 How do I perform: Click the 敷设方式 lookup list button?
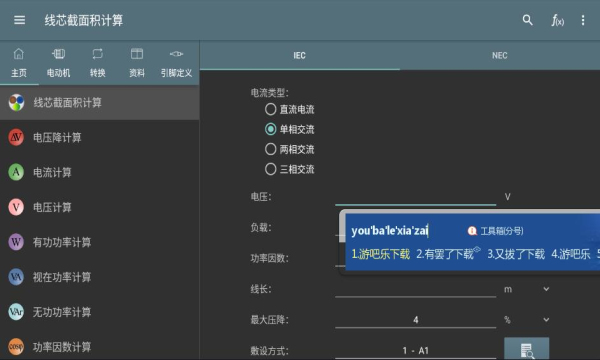[x=527, y=349]
